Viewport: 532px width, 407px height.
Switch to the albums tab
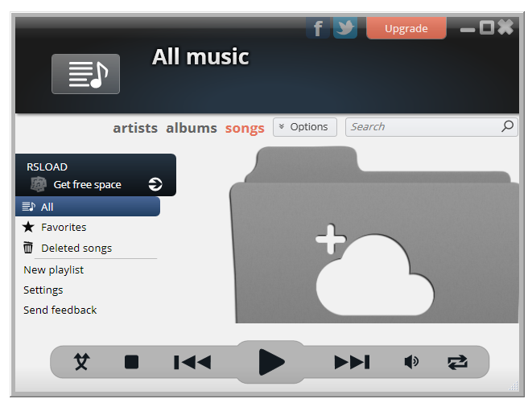click(x=192, y=128)
